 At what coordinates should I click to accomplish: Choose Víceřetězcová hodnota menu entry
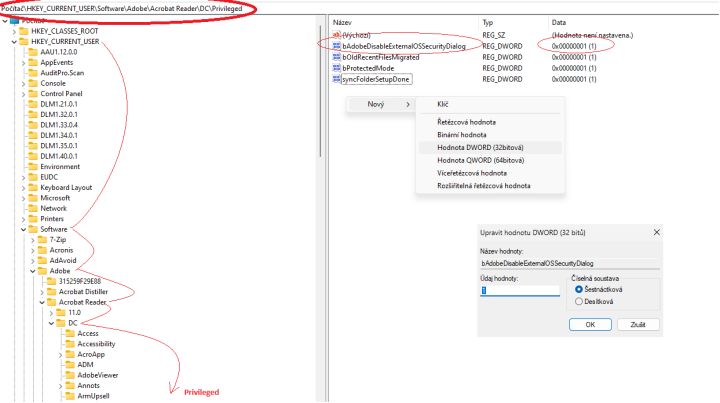point(489,173)
